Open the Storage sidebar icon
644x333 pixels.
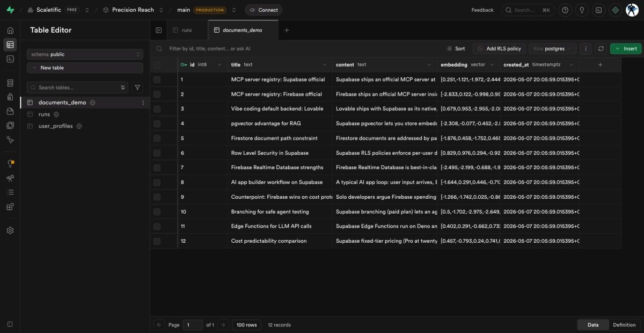[x=10, y=111]
